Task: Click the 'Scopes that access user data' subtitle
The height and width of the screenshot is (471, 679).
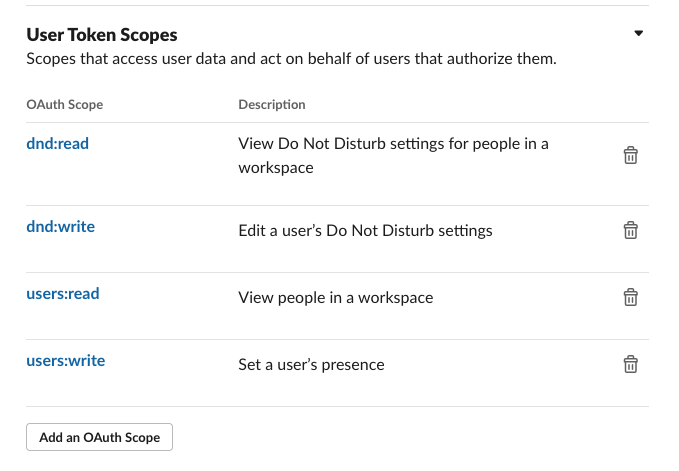Action: (x=290, y=59)
